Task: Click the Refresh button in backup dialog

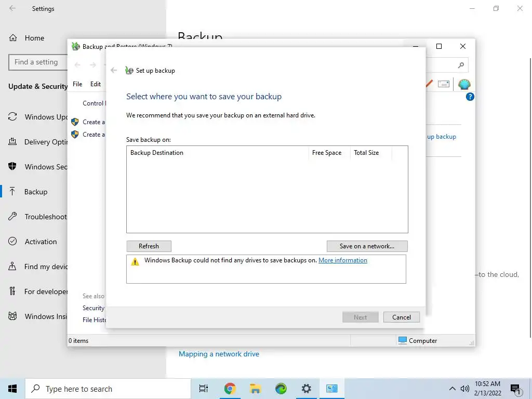Action: coord(149,246)
